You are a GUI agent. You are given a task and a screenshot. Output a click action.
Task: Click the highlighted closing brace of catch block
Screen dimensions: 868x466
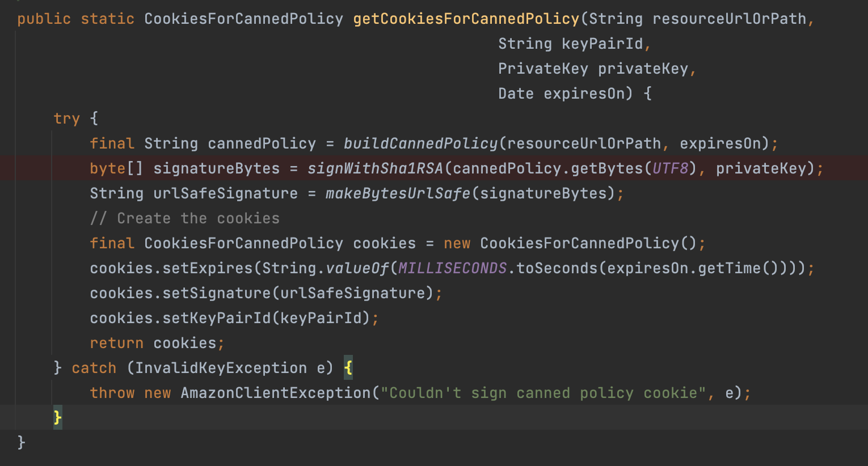pos(58,418)
